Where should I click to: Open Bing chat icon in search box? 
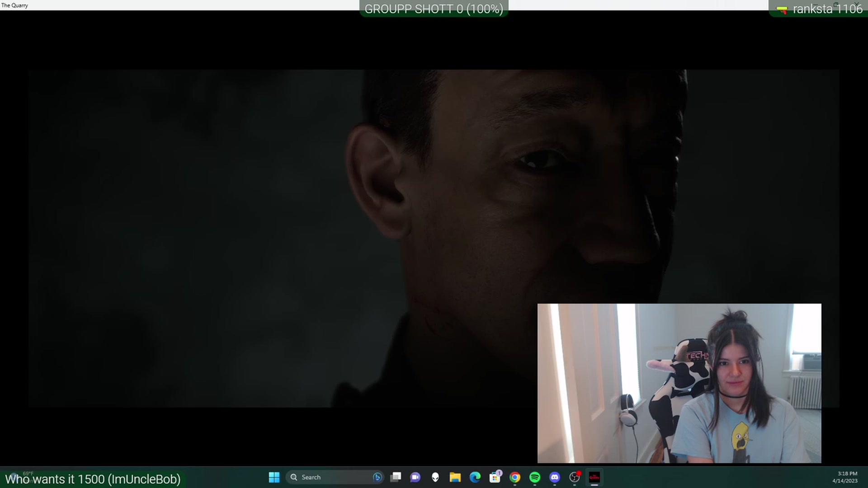point(377,477)
